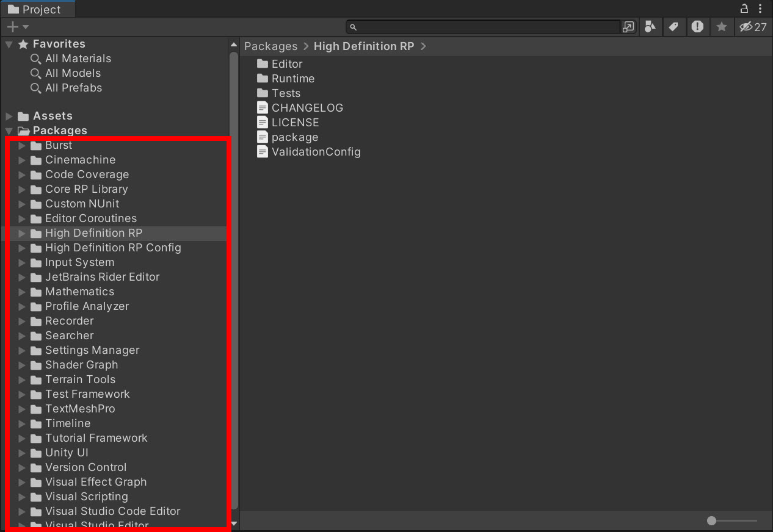Open Search by Type filter

pyautogui.click(x=650, y=27)
